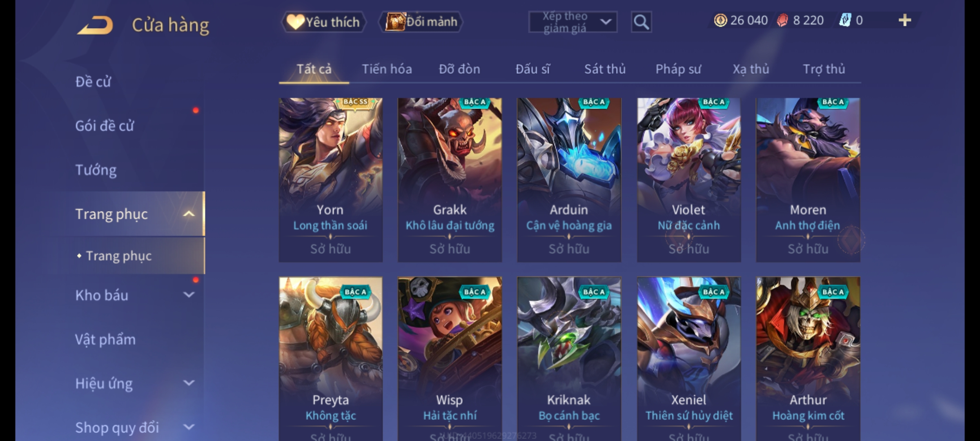Viewport: 980px width, 441px height.
Task: Open Yêu thích heart favorites
Action: tap(323, 22)
